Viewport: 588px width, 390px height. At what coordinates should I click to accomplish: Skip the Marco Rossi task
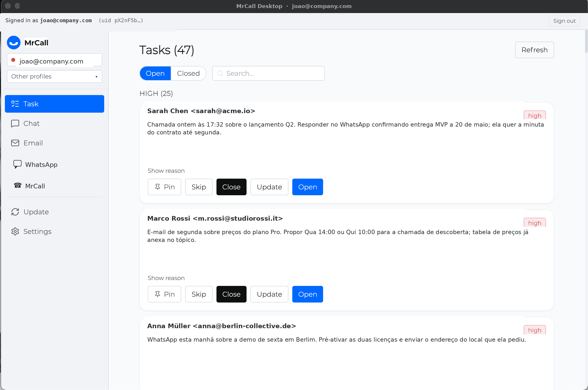tap(199, 294)
